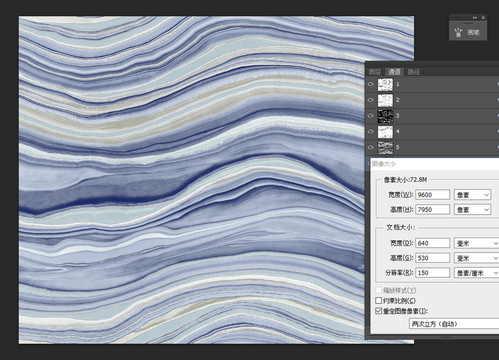Click the 像素大小:72.8M group label
Screen dimensions: 499x360
(x=405, y=180)
